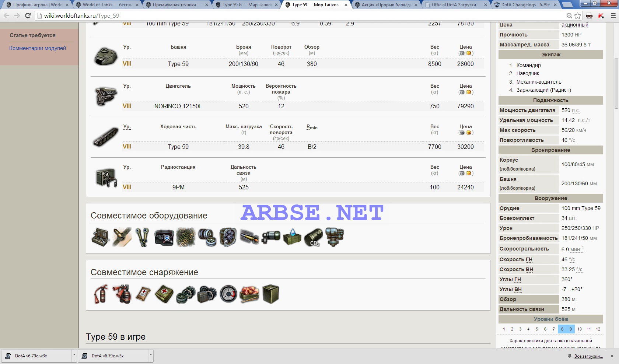
Task: Open dropdown arrow of first DotA v6.79e.w3x download
Action: point(74,356)
